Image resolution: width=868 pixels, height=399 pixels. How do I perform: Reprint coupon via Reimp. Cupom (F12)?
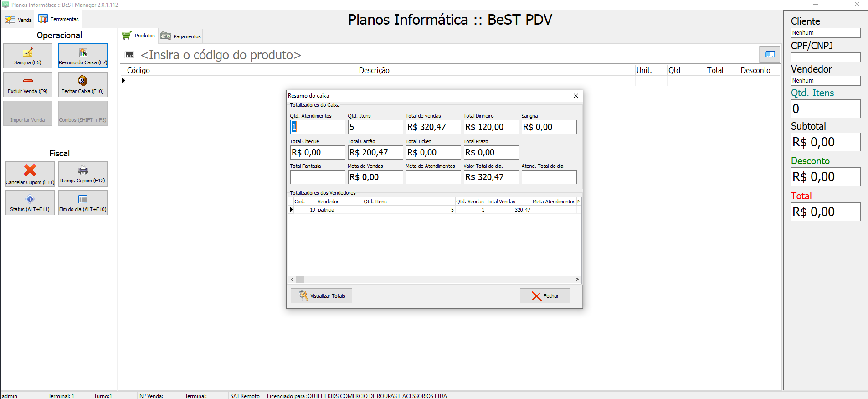click(83, 174)
